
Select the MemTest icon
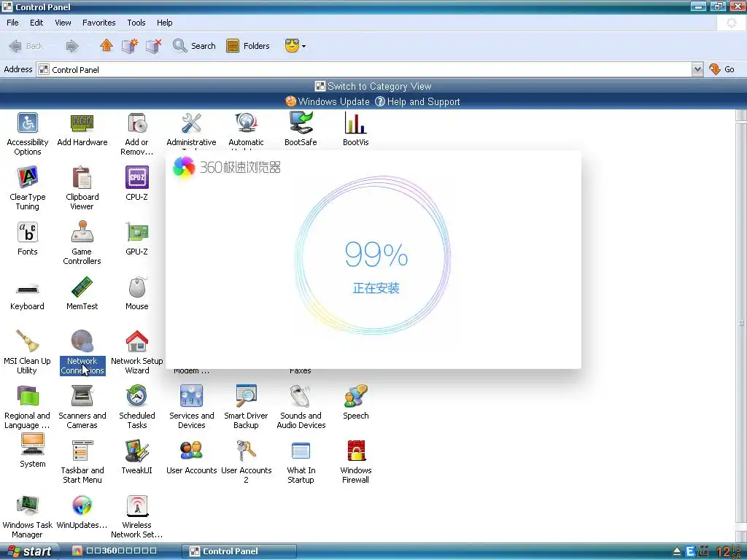[x=82, y=287]
